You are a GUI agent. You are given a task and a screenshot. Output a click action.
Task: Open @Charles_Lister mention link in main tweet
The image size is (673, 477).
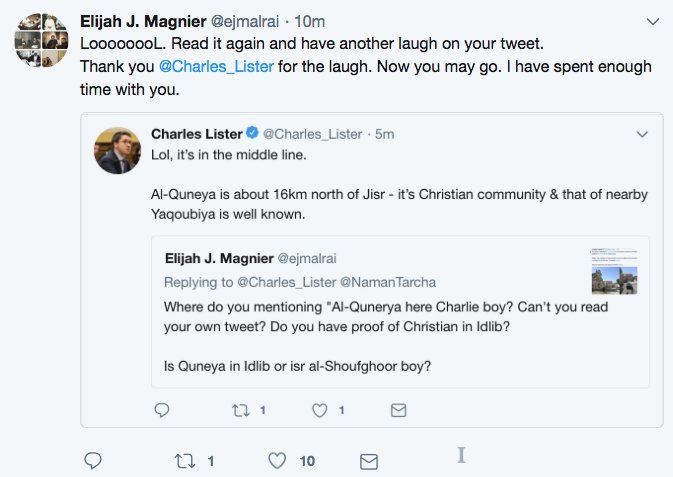coord(216,67)
